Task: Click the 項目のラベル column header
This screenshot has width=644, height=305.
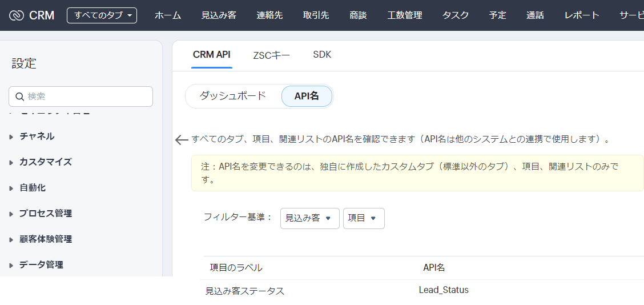Action: pyautogui.click(x=236, y=268)
